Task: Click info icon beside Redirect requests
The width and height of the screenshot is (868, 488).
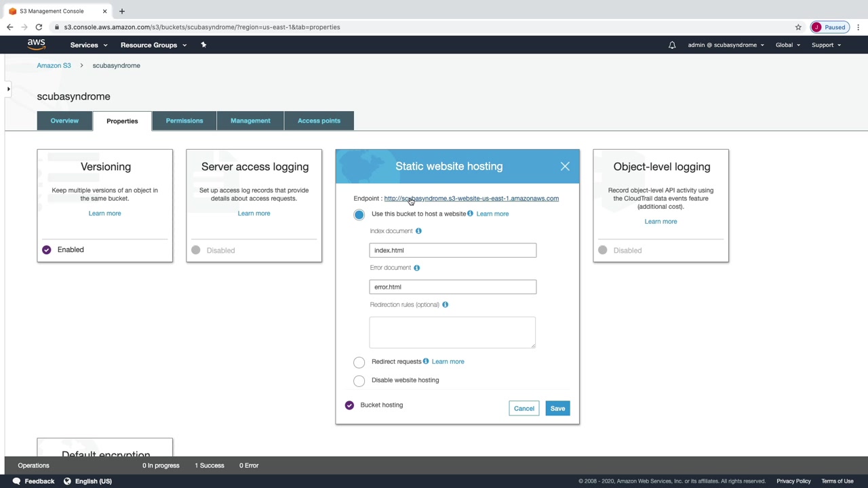Action: tap(426, 361)
